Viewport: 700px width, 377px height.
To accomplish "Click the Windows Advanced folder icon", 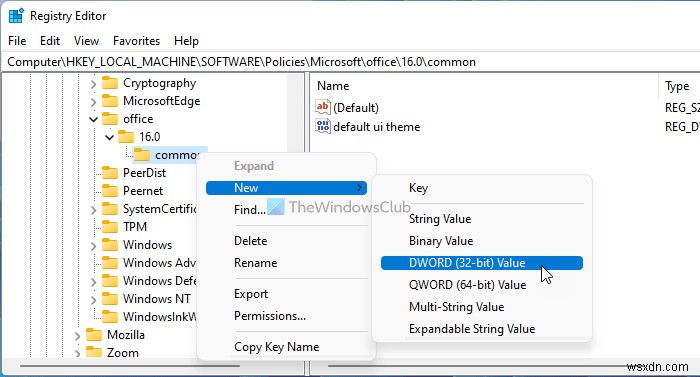I will coord(110,263).
